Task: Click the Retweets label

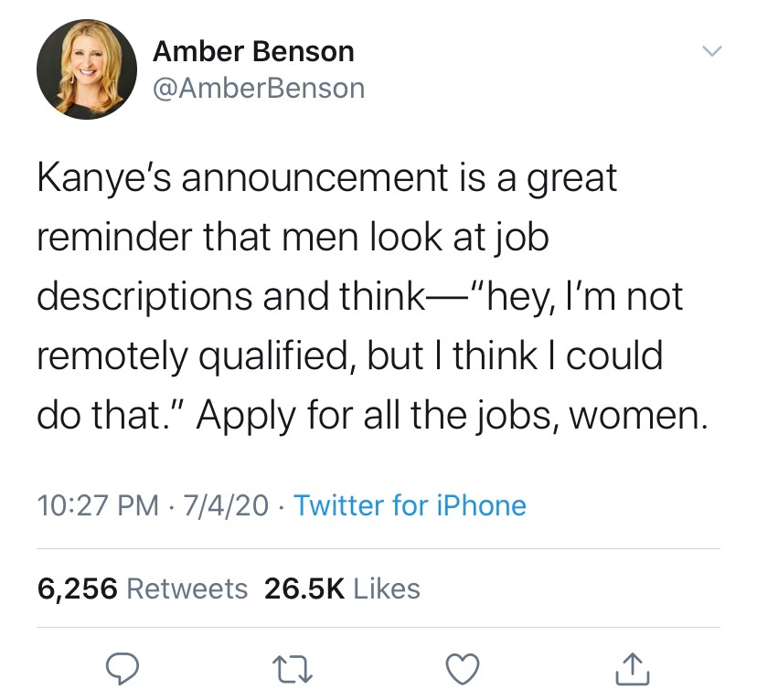Action: click(187, 589)
